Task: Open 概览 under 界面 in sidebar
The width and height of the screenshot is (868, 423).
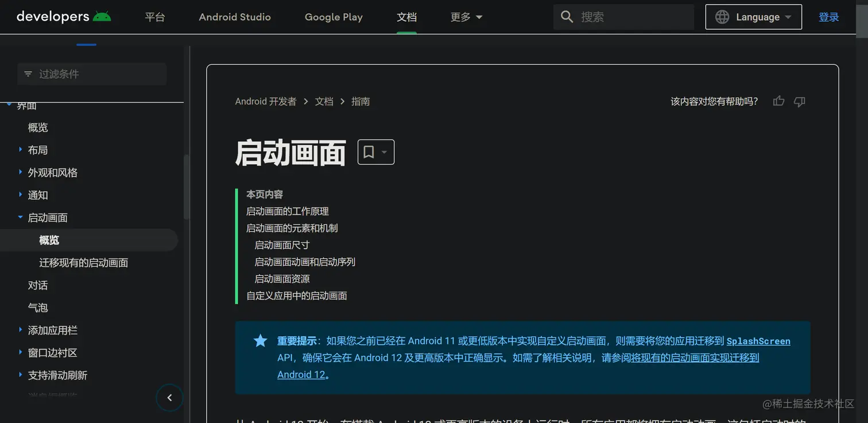Action: (x=38, y=127)
